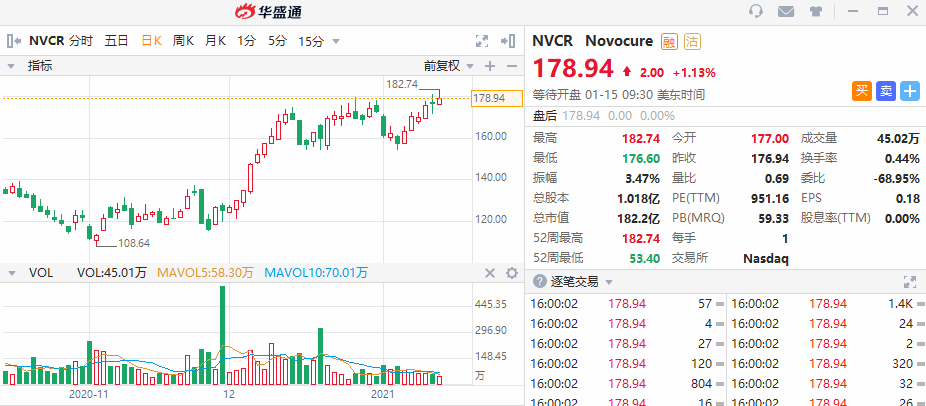Close the VOL indicator panel

[490, 272]
